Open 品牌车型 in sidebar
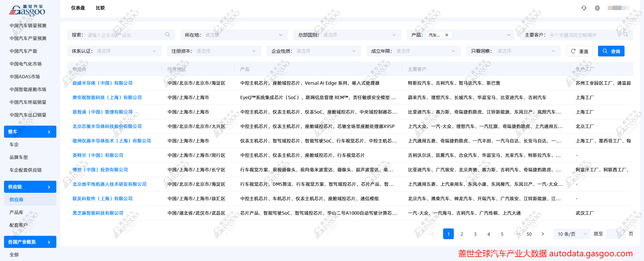 (18, 157)
